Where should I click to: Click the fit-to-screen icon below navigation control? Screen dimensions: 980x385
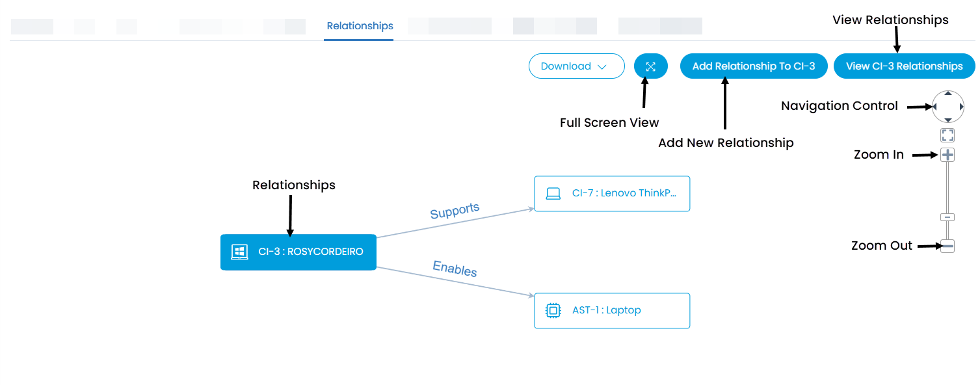(x=947, y=135)
